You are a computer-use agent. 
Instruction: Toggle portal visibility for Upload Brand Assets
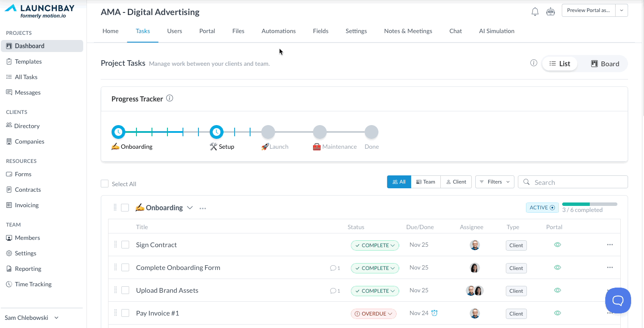(x=557, y=290)
